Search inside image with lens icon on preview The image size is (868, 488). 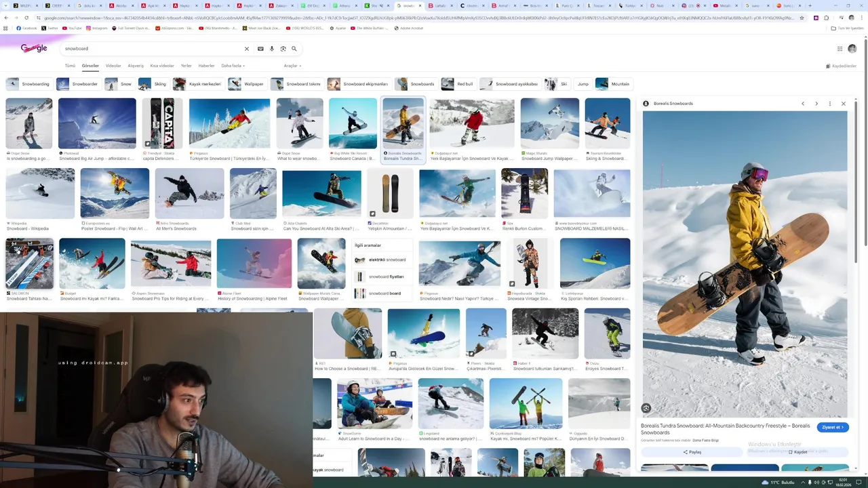[x=646, y=408]
